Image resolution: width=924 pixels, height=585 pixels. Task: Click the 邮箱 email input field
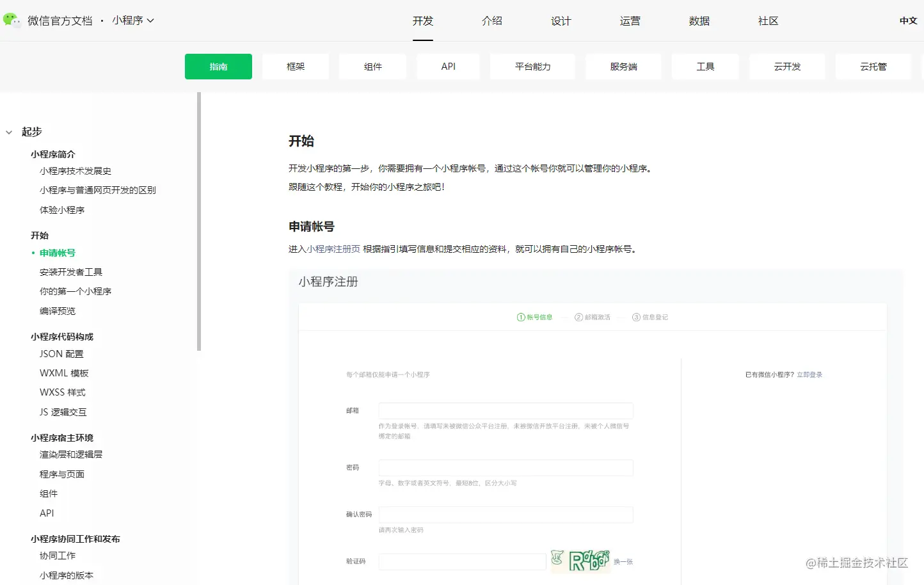click(505, 410)
